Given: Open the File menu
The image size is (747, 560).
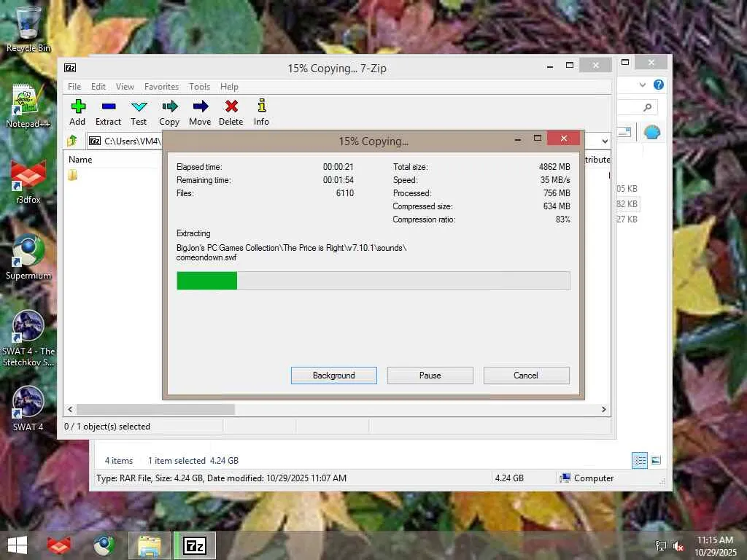Looking at the screenshot, I should coord(74,87).
